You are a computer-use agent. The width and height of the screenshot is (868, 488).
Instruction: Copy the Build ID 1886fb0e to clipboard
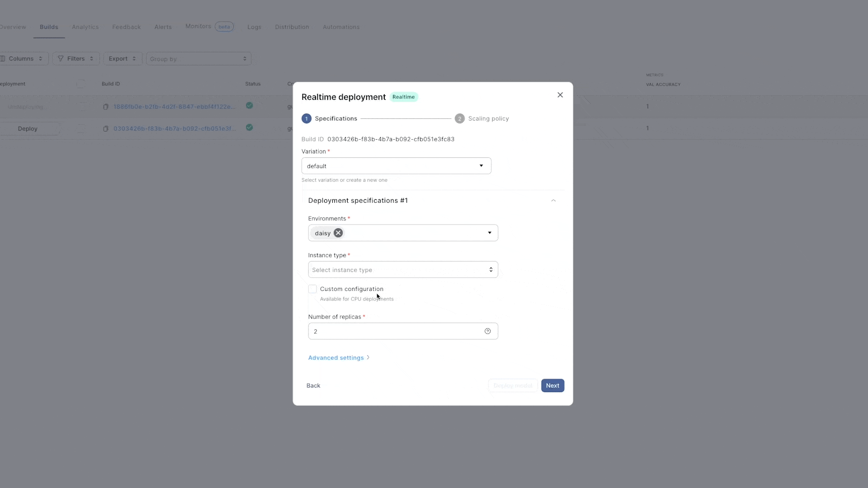pos(106,106)
